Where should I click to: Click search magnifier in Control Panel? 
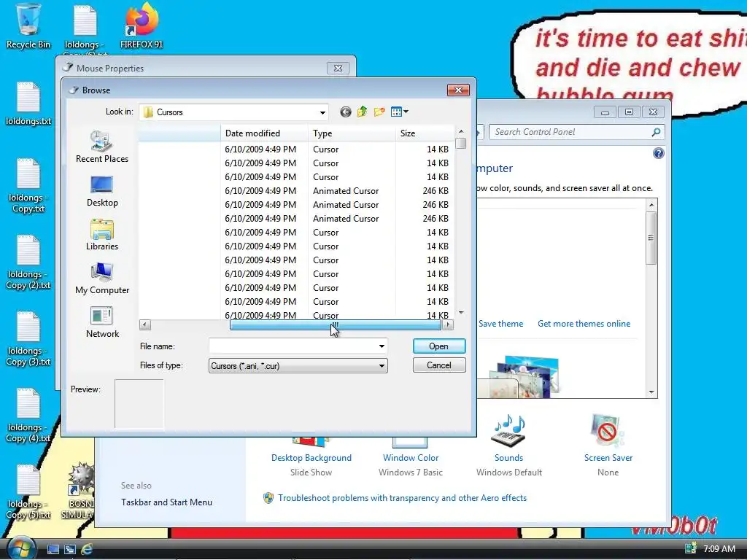(x=656, y=132)
